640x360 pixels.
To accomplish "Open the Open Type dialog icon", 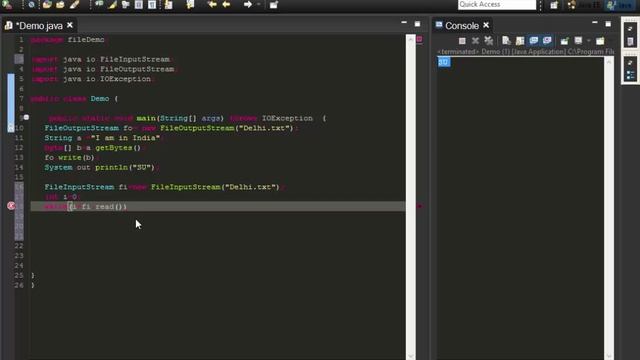I will click(x=47, y=4).
